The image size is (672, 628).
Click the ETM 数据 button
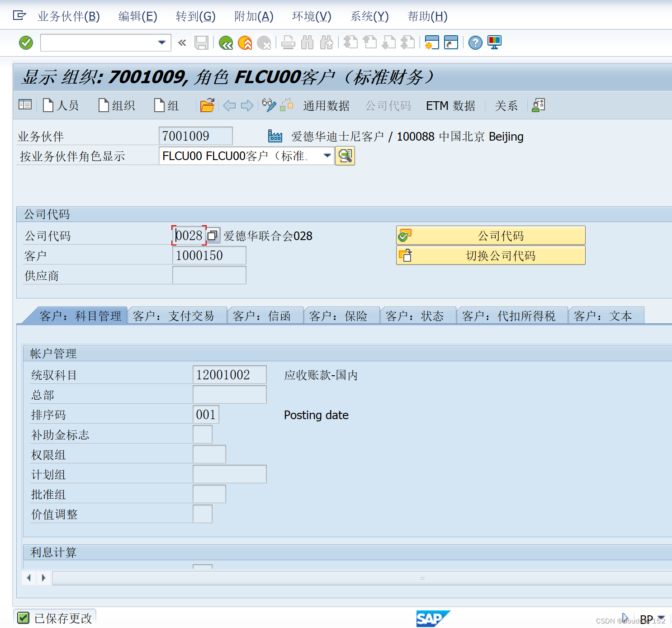(450, 105)
